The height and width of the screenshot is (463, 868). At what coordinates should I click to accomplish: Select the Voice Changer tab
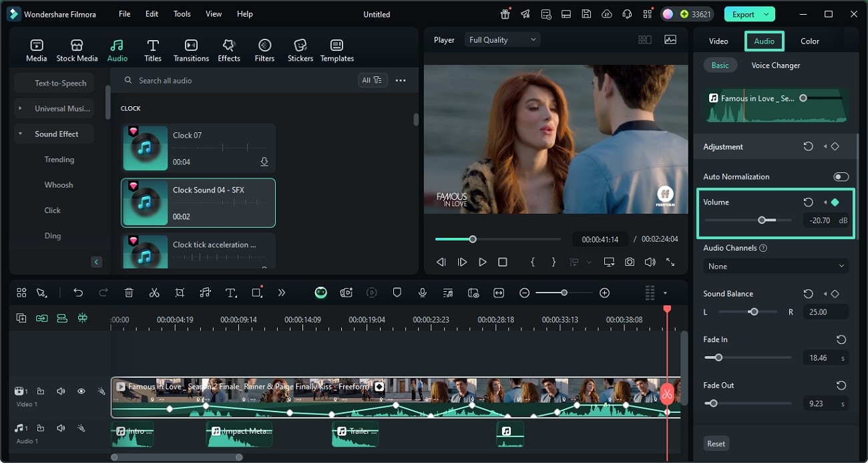(776, 65)
